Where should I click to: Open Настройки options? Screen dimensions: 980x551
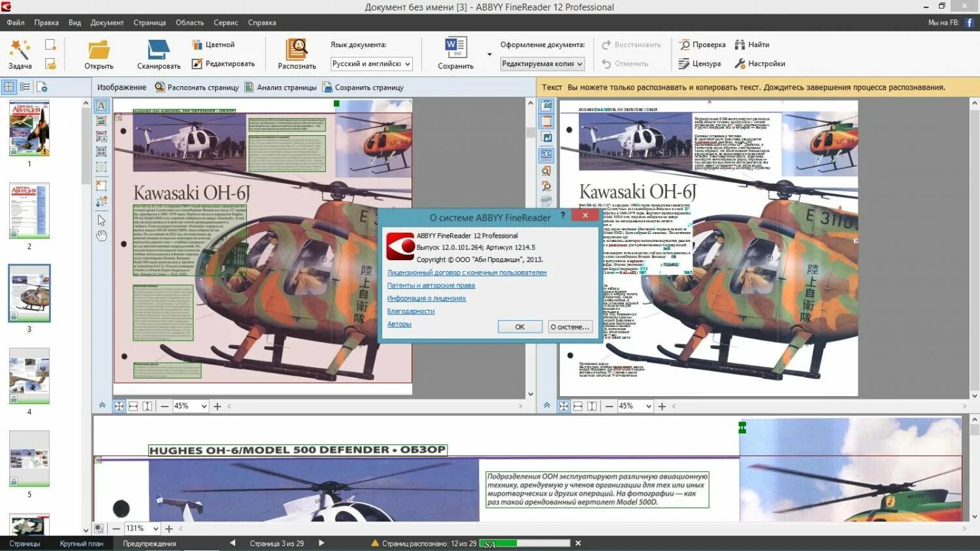tap(760, 63)
